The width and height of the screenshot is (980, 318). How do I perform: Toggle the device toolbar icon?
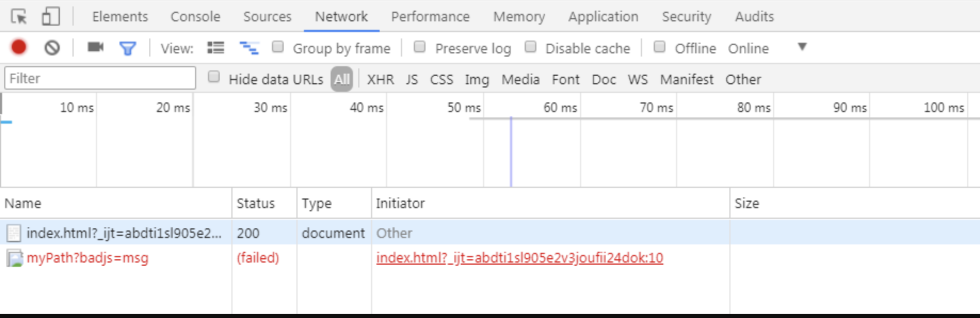[x=51, y=17]
